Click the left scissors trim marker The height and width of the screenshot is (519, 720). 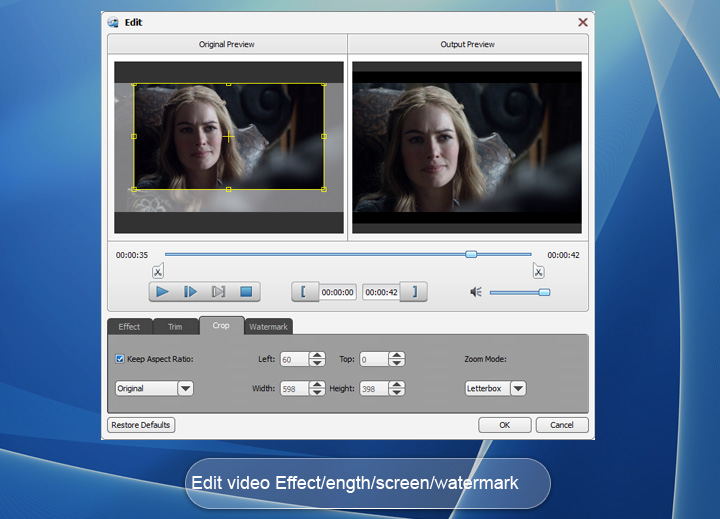click(x=158, y=271)
